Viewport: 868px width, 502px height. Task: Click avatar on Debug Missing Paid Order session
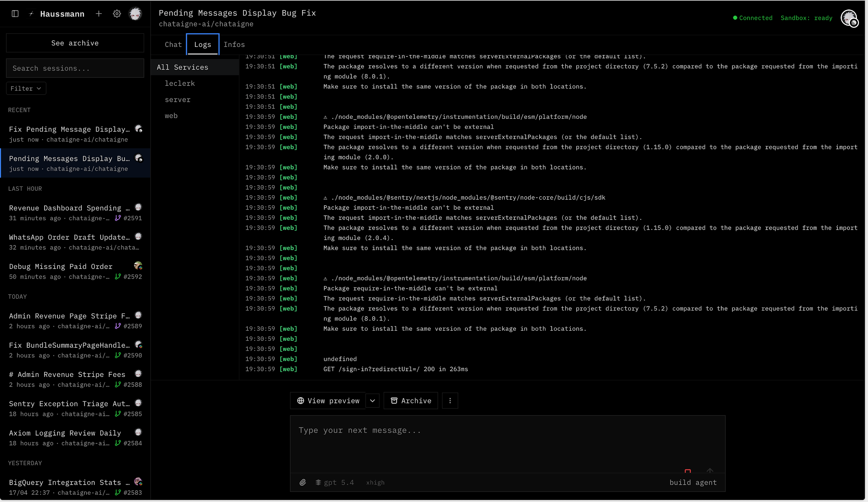click(138, 266)
